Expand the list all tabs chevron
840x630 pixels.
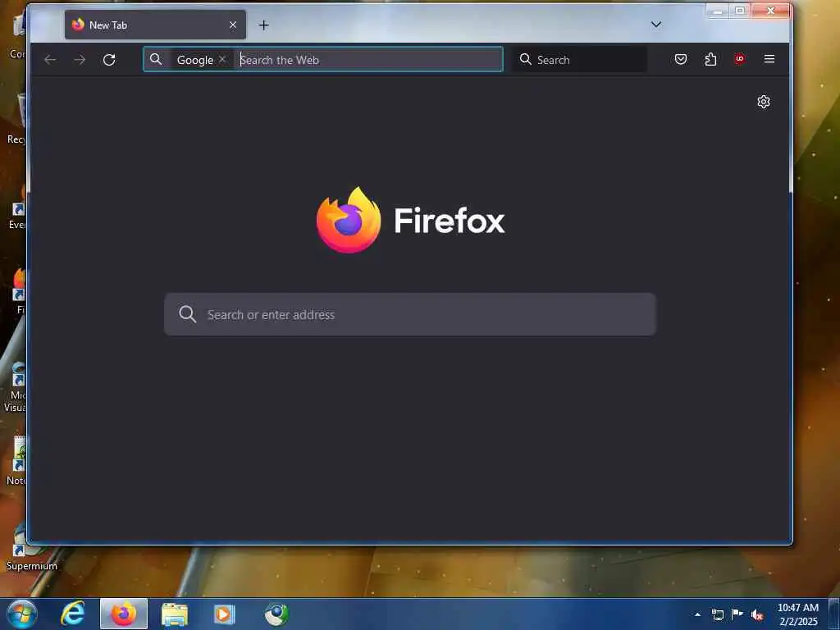click(x=655, y=25)
